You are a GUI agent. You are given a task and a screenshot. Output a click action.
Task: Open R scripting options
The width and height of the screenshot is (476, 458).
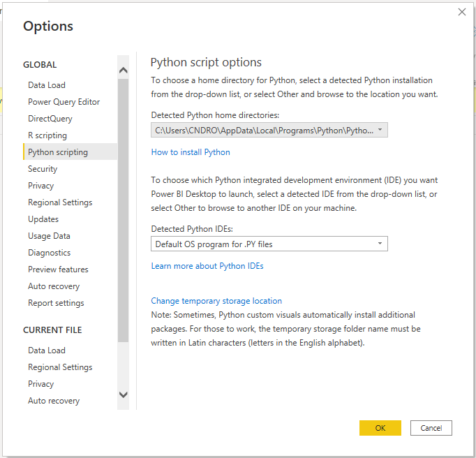click(47, 135)
